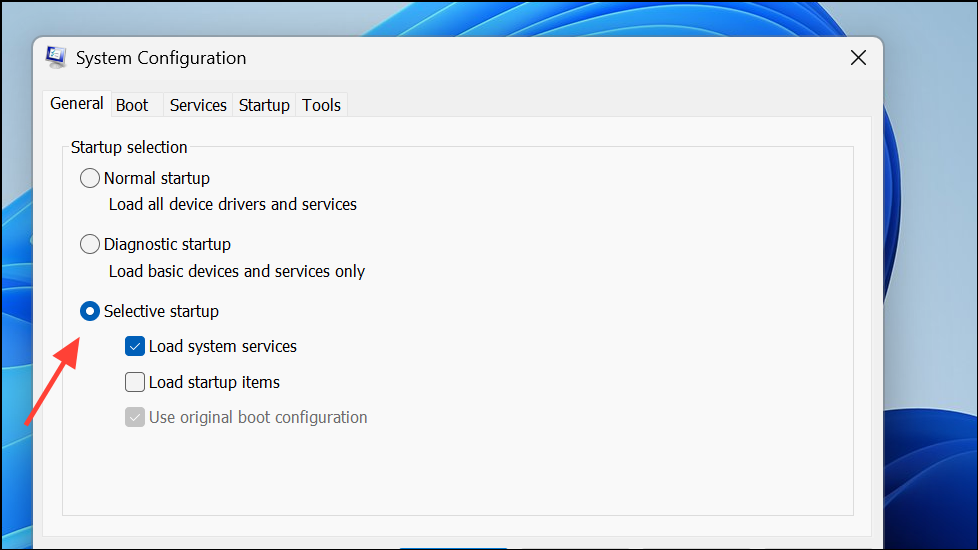Click the 'Load all device drivers and services' text
This screenshot has width=978, height=550.
(233, 205)
